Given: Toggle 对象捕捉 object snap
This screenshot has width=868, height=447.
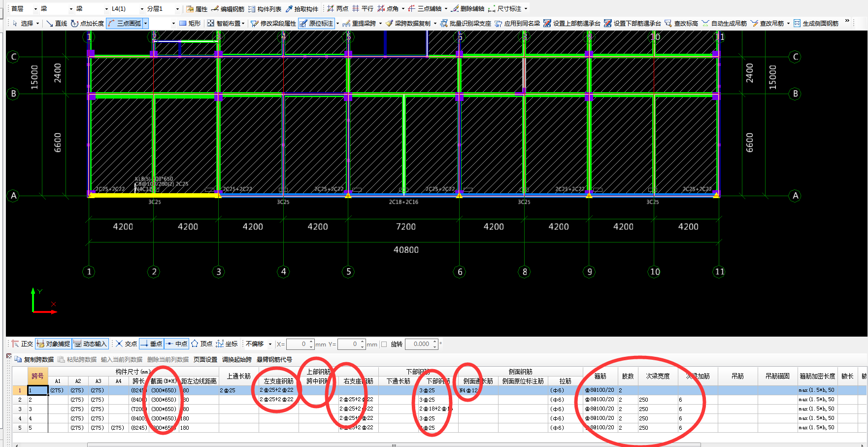Looking at the screenshot, I should [53, 344].
